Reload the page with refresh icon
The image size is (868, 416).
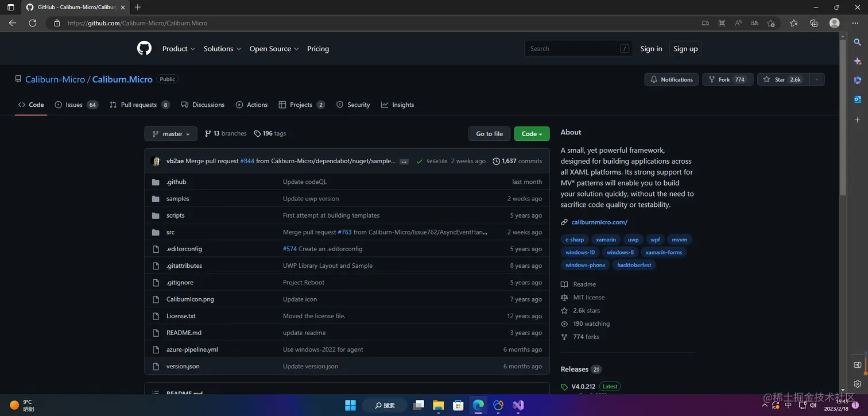pos(33,23)
